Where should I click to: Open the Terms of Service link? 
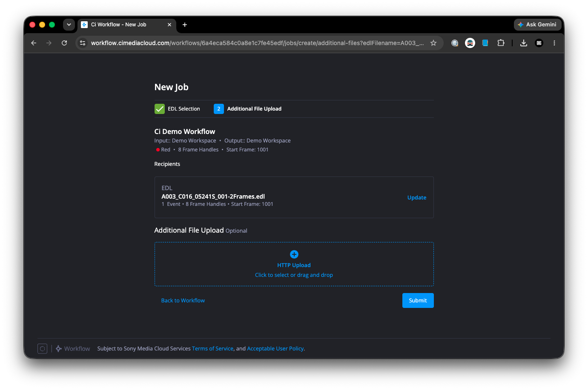(213, 349)
